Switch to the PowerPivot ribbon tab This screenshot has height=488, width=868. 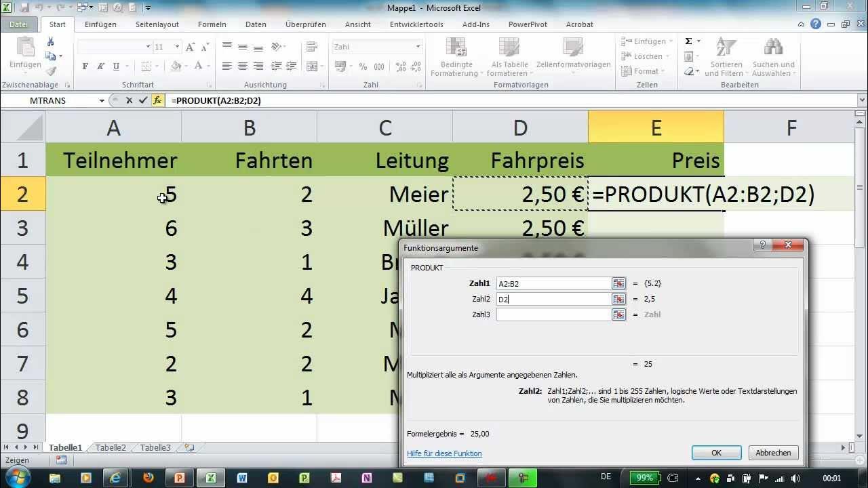528,24
